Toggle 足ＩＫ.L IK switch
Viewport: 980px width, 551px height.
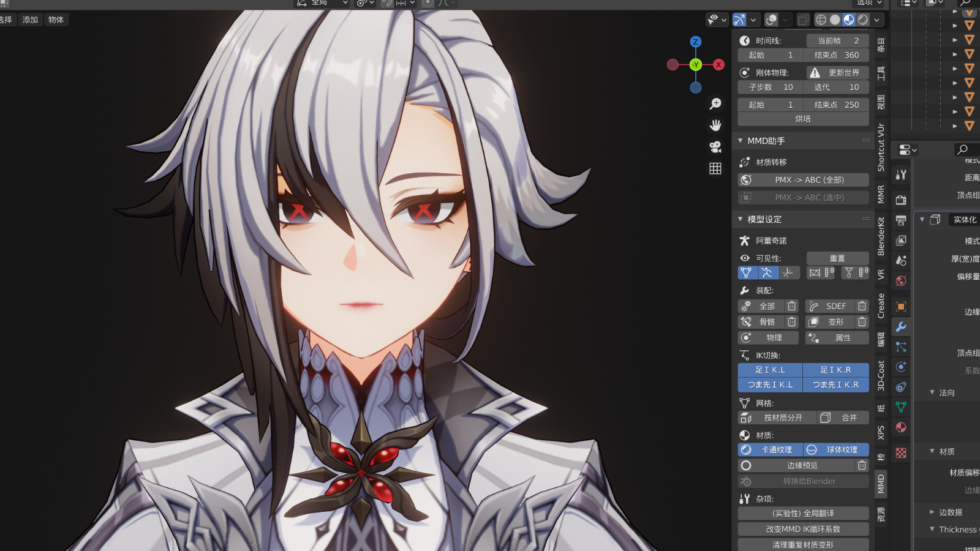[x=770, y=370]
